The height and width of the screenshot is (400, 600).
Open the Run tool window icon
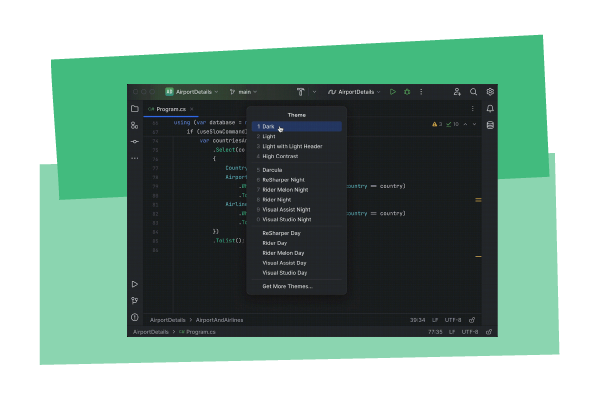pyautogui.click(x=135, y=284)
